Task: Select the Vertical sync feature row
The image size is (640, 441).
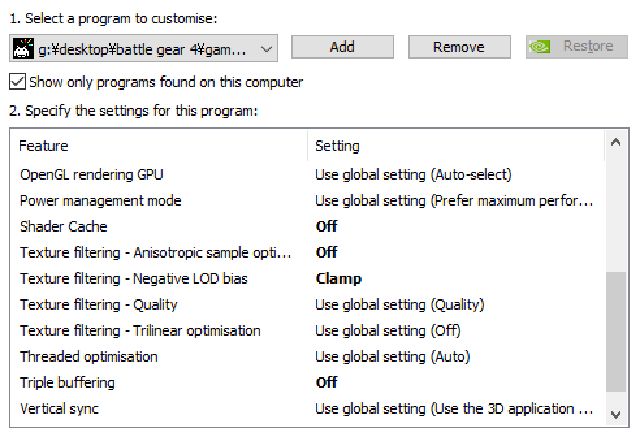Action: coord(308,409)
